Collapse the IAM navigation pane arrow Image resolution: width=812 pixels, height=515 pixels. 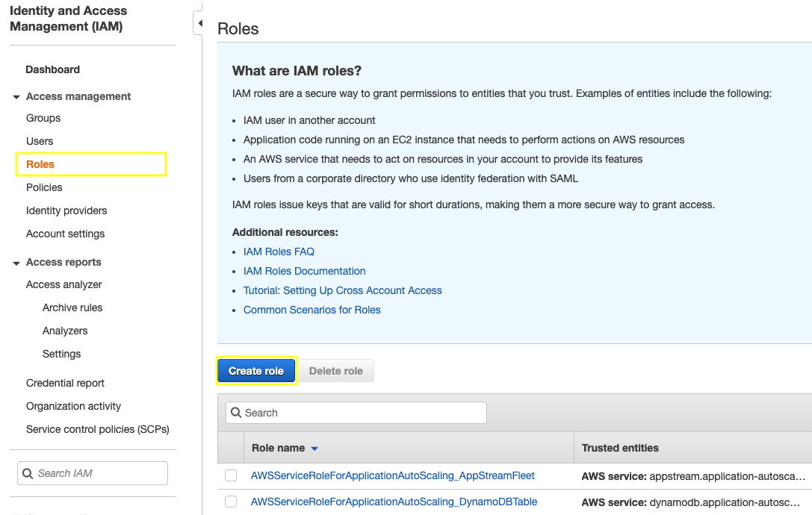coord(199,23)
